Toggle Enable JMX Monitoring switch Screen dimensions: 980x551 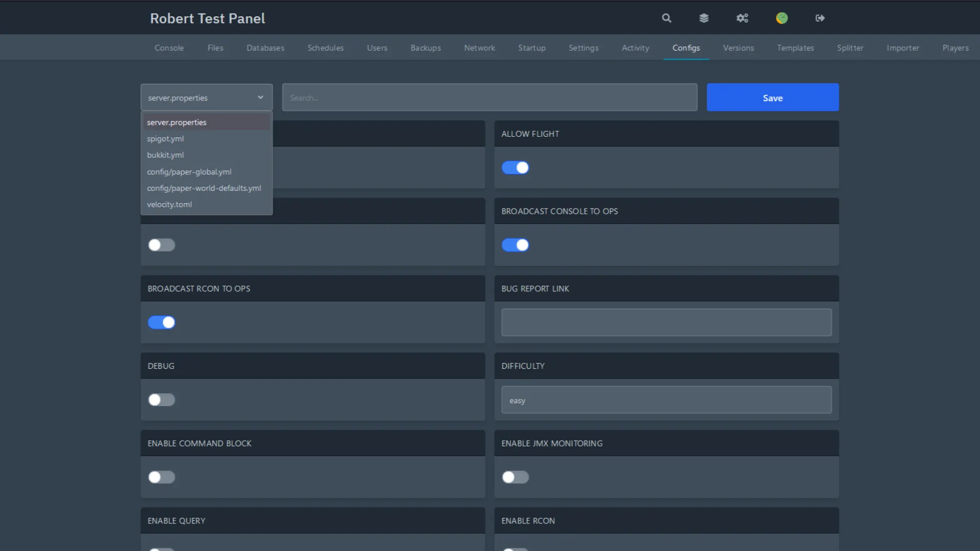pos(516,478)
